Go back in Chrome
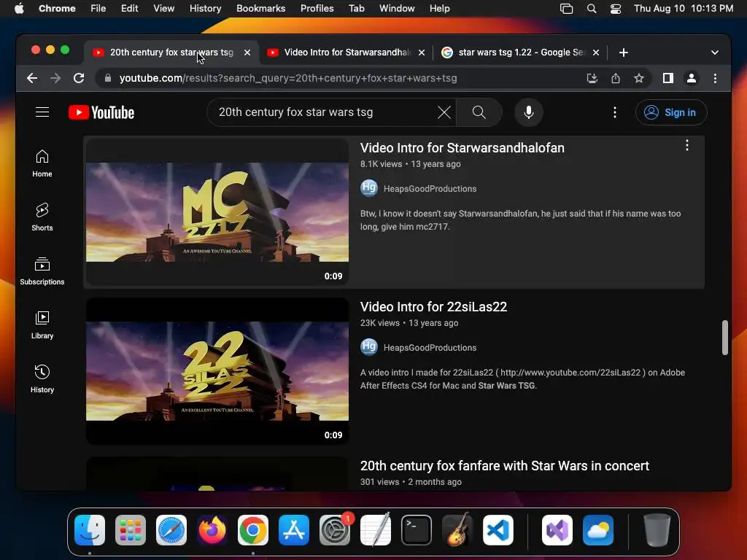The height and width of the screenshot is (560, 747). (32, 78)
